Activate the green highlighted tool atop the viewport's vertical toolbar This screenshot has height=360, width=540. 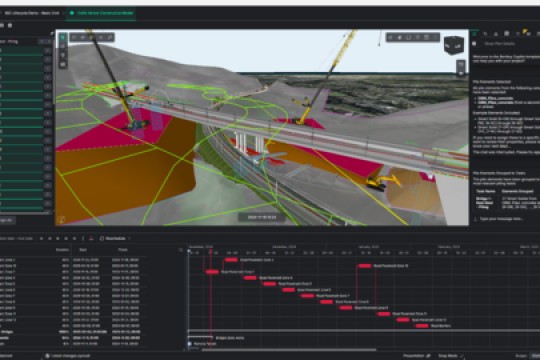tap(63, 37)
